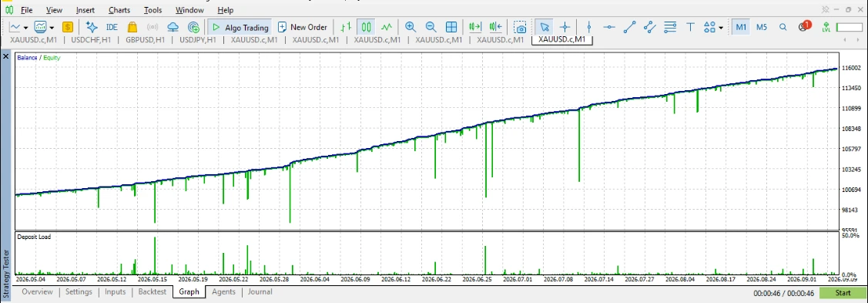
Task: Zoom in on the chart
Action: (x=411, y=26)
